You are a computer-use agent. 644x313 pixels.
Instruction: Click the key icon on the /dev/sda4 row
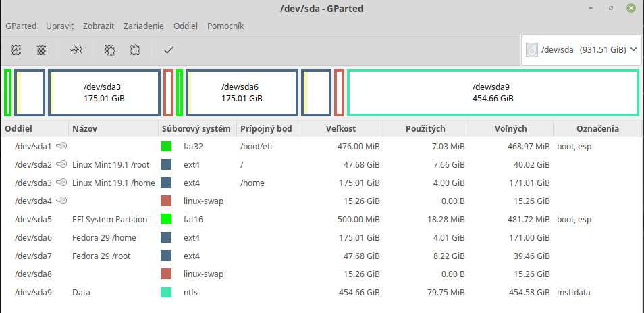[61, 201]
